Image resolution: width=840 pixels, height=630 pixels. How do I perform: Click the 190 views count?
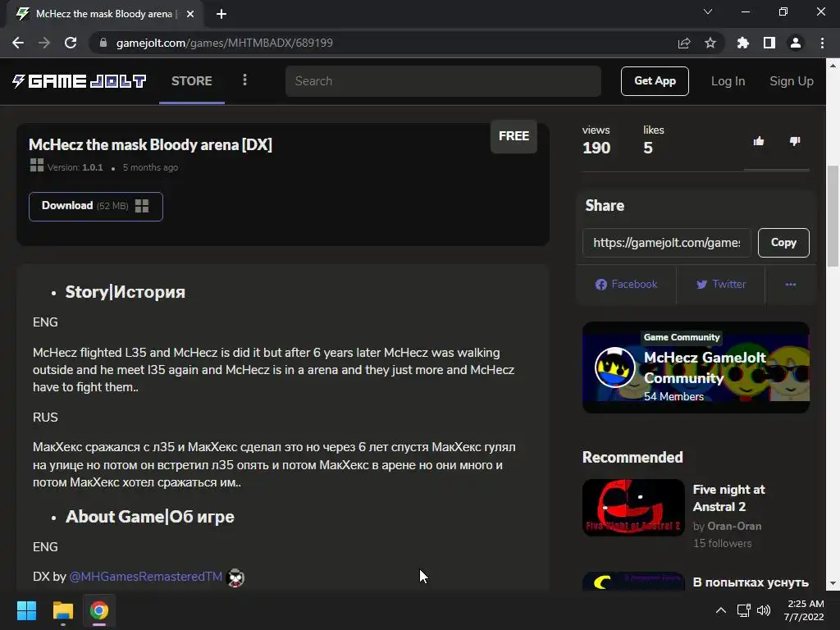tap(596, 148)
